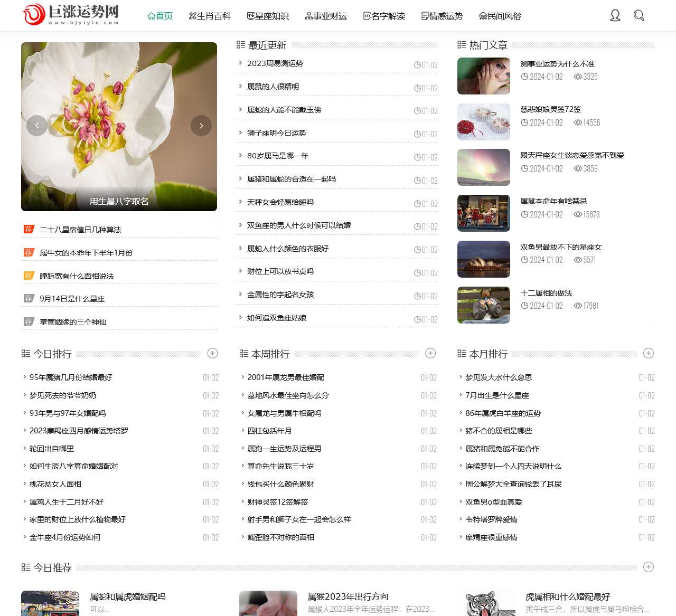Click the 荐 badge beside 二十八星宿值日几种算法
Screen dimensions: 676x616
[x=29, y=229]
